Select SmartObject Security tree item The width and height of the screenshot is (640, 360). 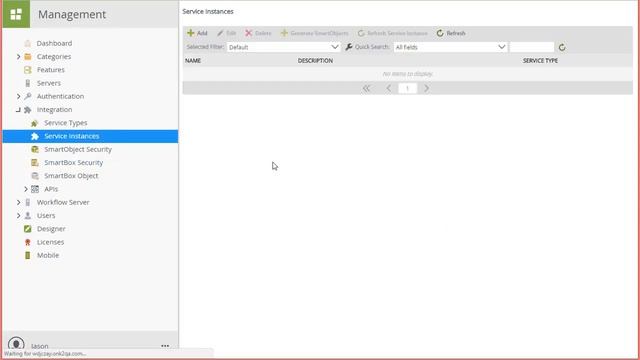coord(78,149)
